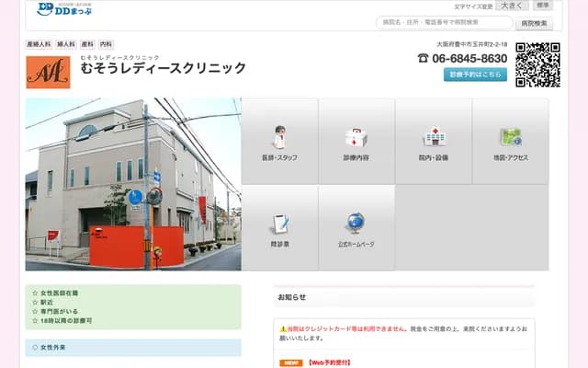Open the 【Web予約受付】 news link
588x368 pixels.
(327, 362)
